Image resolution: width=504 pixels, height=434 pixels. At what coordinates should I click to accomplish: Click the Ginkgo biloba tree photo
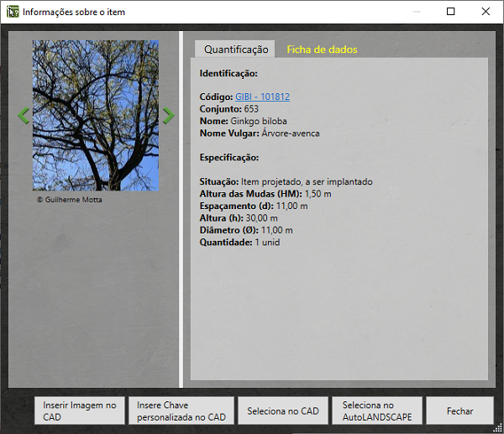[95, 115]
